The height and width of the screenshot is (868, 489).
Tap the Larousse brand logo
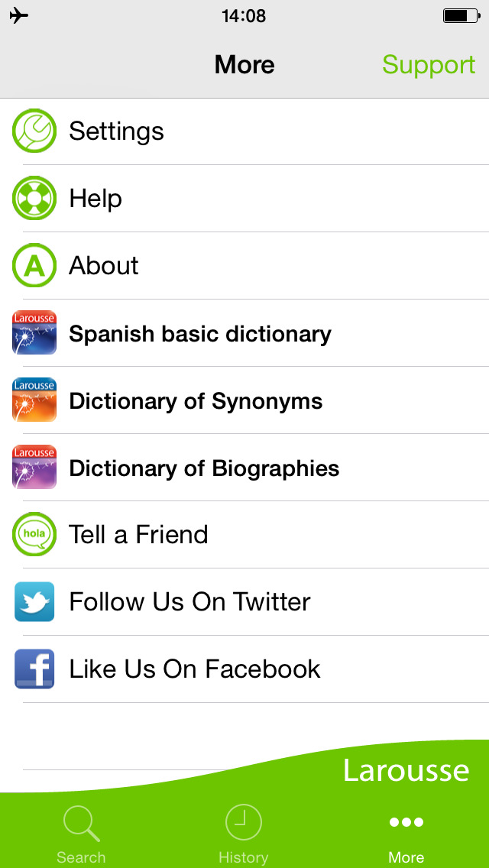point(406,770)
